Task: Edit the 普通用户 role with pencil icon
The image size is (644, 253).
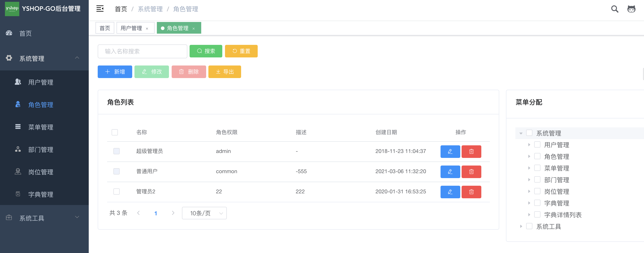Action: [450, 172]
